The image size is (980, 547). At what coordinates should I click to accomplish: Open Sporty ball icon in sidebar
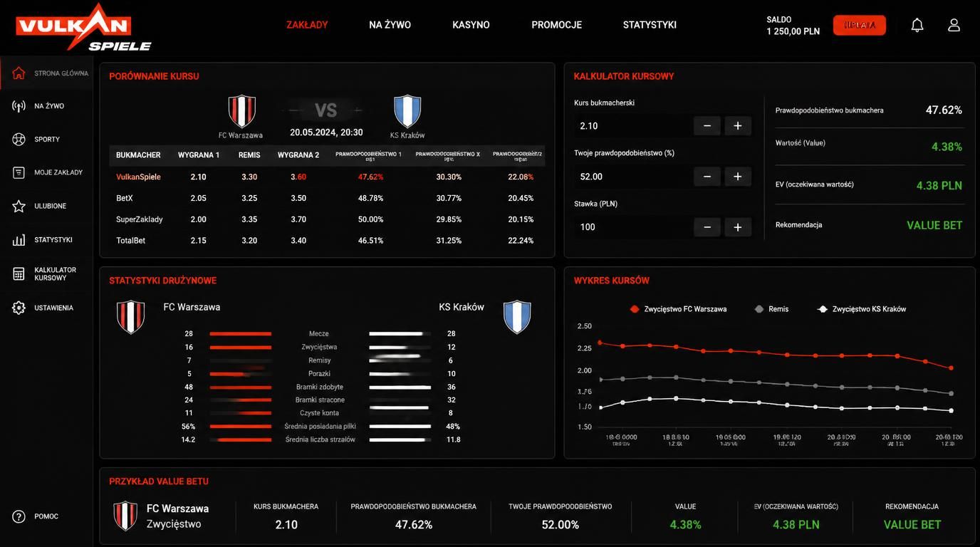tap(19, 139)
